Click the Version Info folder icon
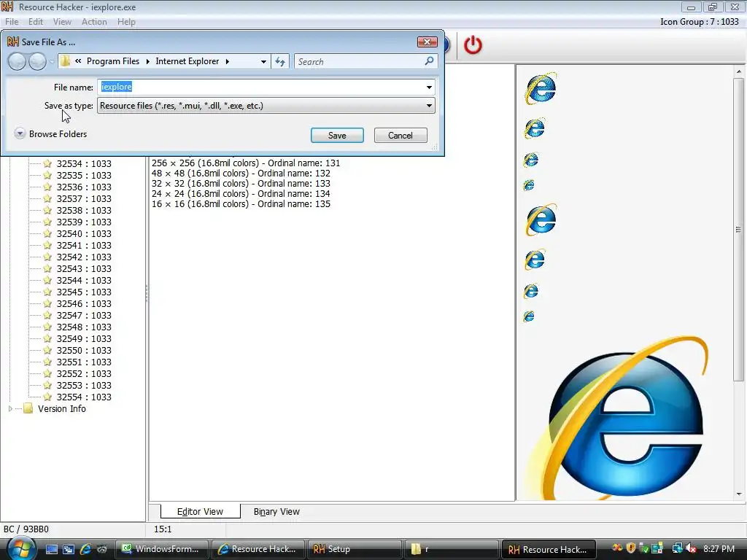This screenshot has height=560, width=747. [x=28, y=408]
